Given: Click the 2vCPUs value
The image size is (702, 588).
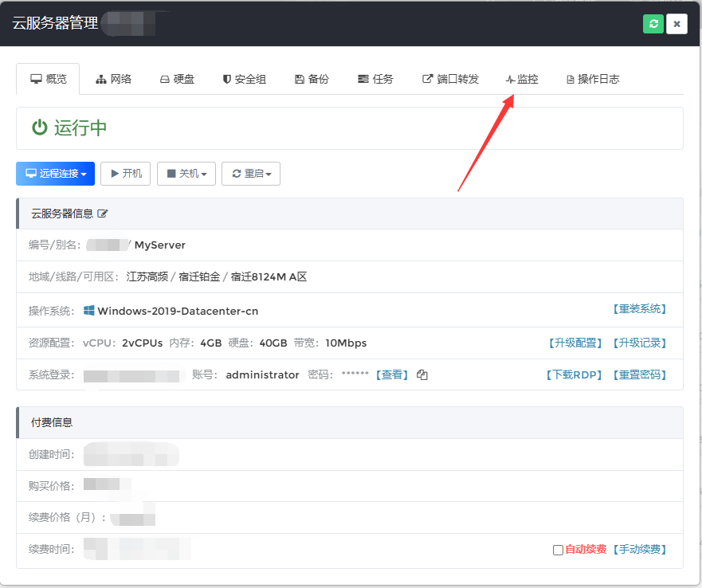Looking at the screenshot, I should tap(143, 343).
